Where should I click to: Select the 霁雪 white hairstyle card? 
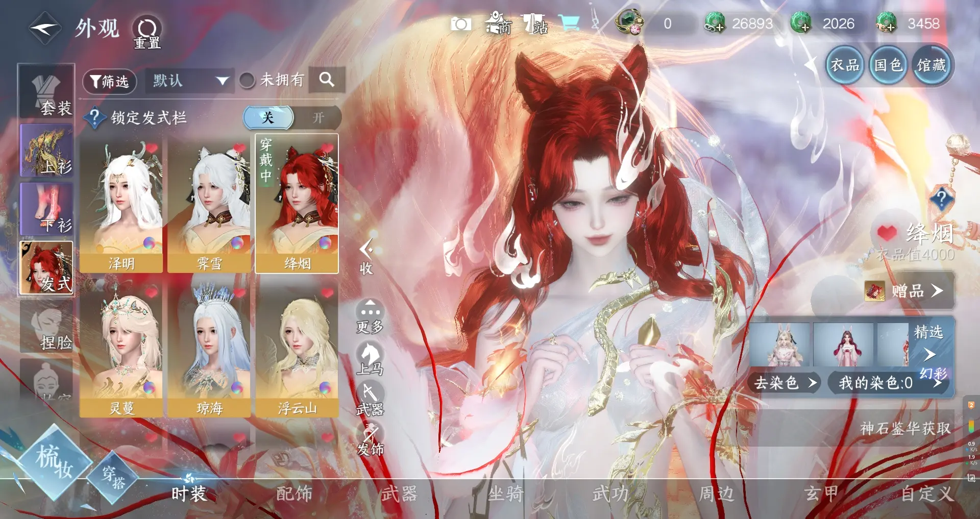point(209,204)
